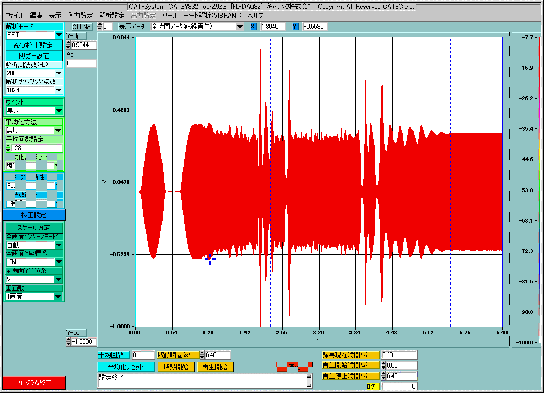Click the blue X coordinate icon
Viewport: 544px width, 393px height.
coord(254,26)
